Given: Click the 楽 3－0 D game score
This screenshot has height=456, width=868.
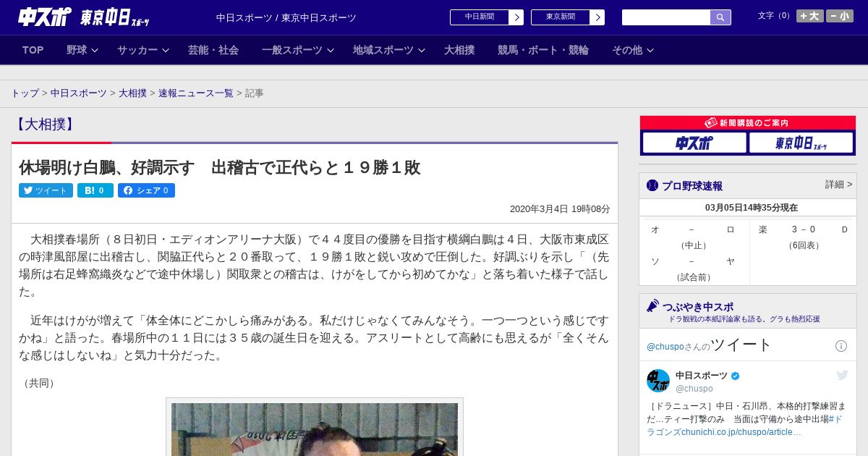Looking at the screenshot, I should tap(803, 237).
